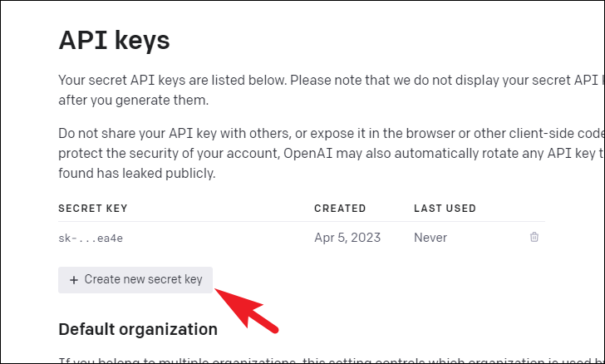
Task: Click the CREATED column header
Action: pyautogui.click(x=340, y=209)
